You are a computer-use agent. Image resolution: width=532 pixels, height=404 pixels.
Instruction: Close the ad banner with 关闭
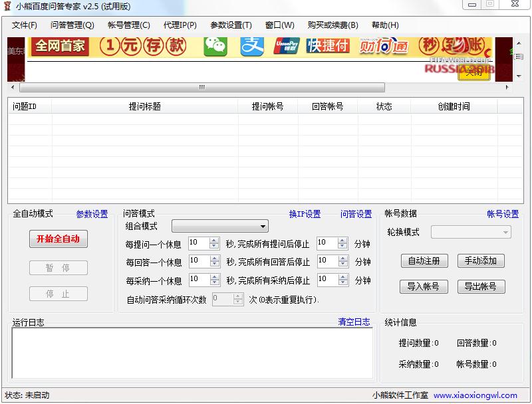click(x=473, y=72)
